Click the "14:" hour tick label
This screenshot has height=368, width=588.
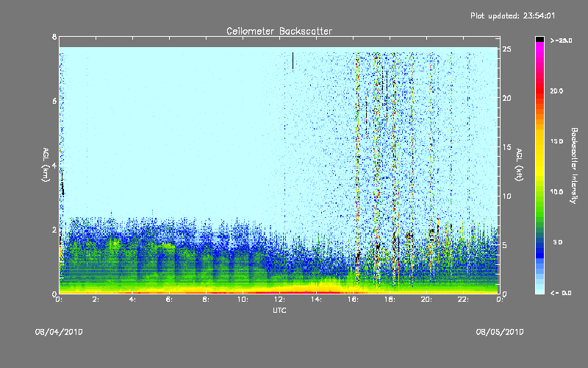pyautogui.click(x=316, y=300)
